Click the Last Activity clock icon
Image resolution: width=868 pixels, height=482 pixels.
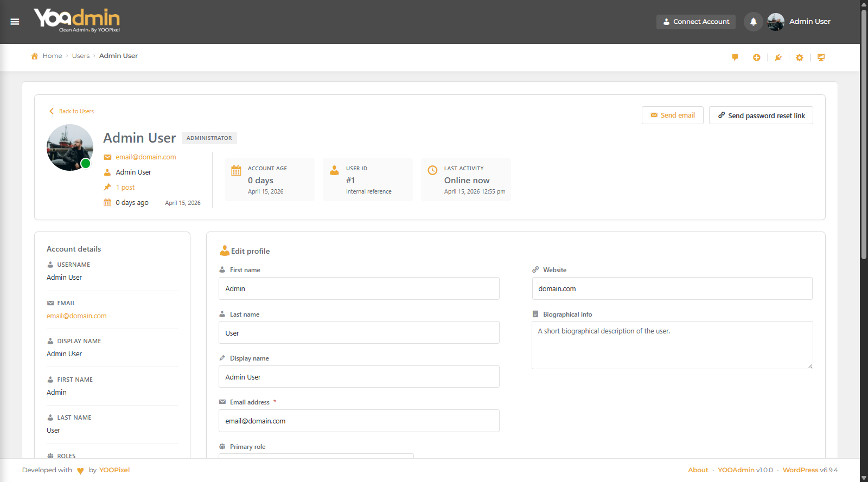click(432, 170)
